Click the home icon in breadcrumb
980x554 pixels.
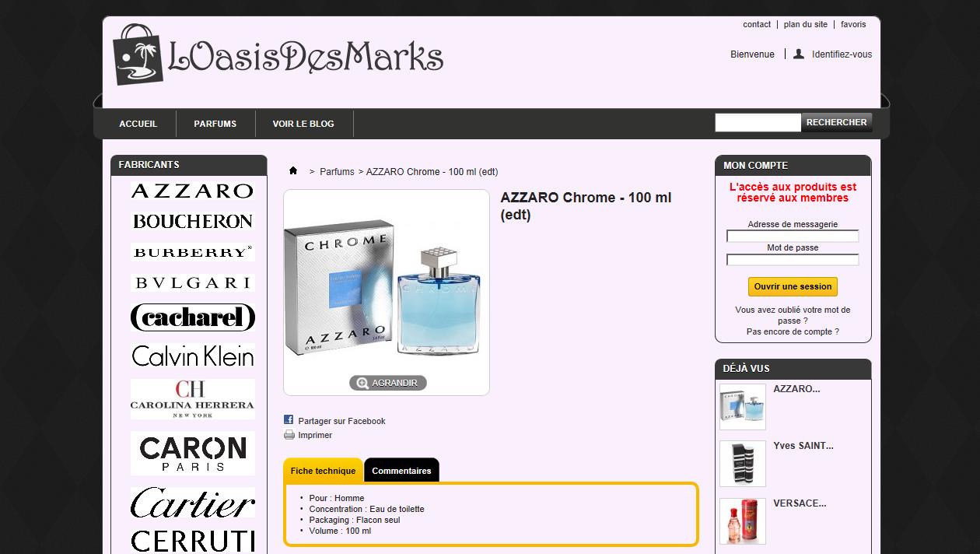click(x=293, y=170)
